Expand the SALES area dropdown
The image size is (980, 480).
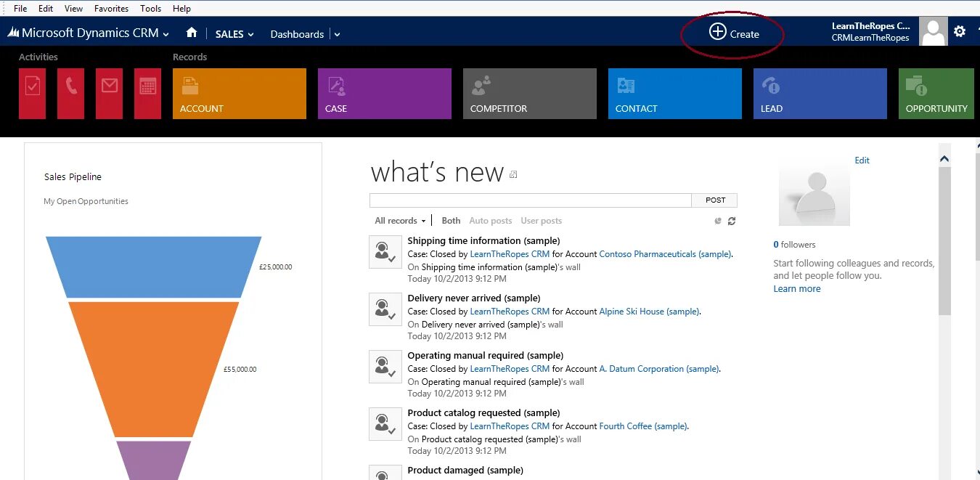[x=251, y=34]
